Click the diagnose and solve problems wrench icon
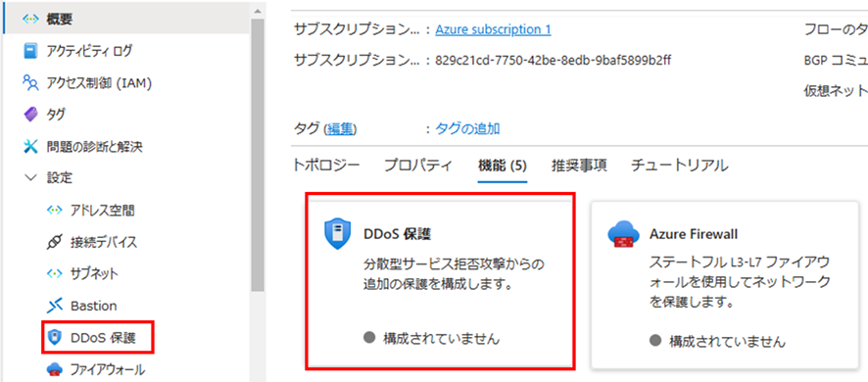The image size is (868, 382). point(30,147)
